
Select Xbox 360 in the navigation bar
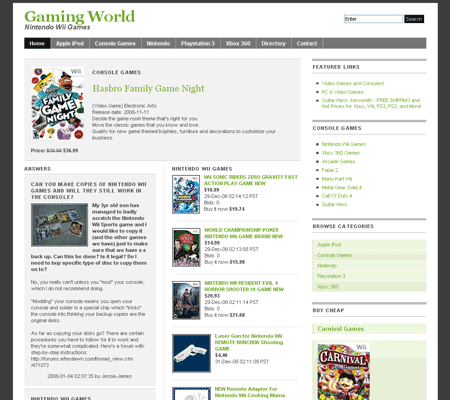tap(238, 43)
